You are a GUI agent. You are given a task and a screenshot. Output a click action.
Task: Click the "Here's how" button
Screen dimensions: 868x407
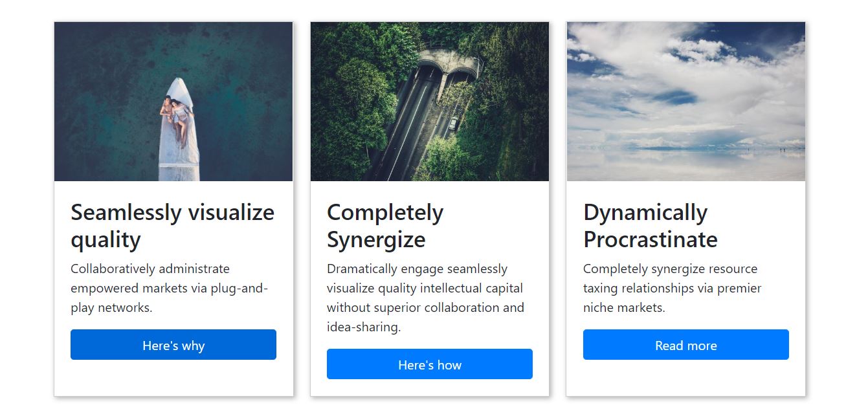430,364
